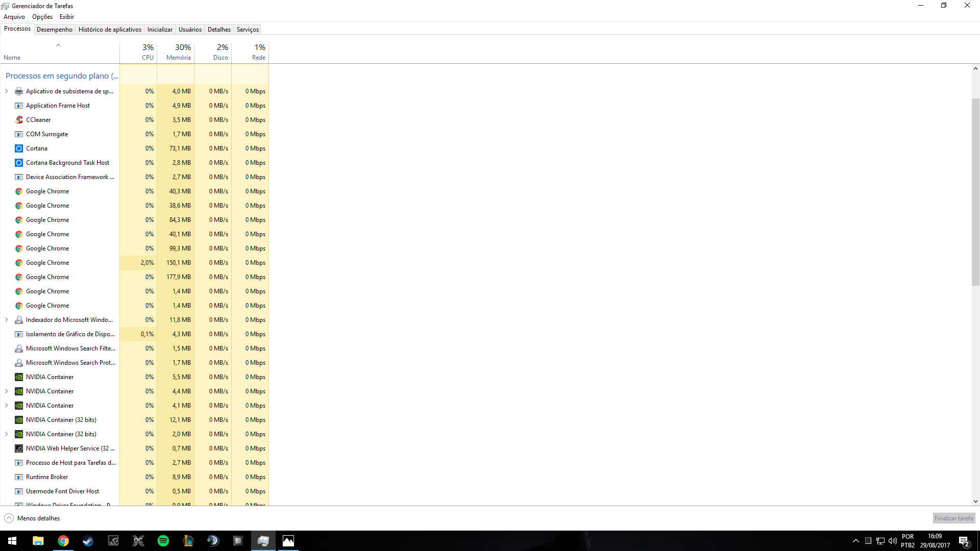Click the Windows Start button

pos(12,541)
